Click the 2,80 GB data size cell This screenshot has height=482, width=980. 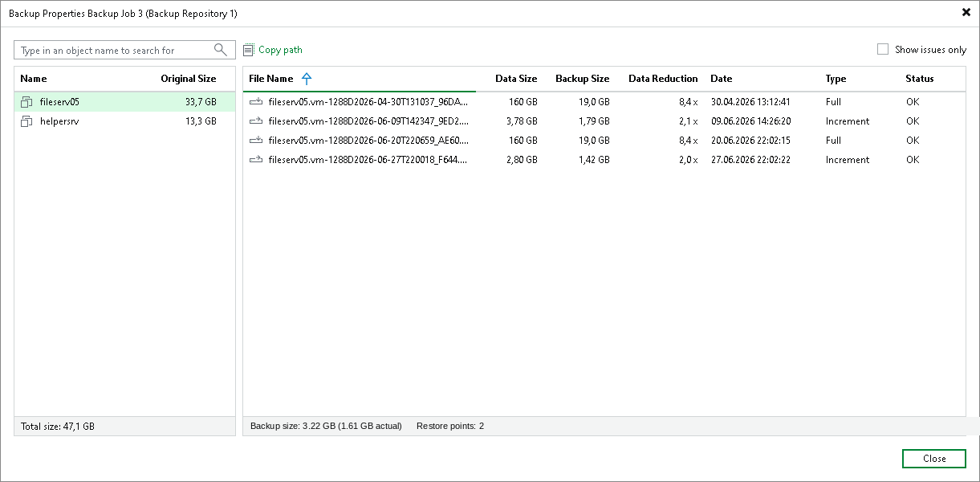coord(522,160)
